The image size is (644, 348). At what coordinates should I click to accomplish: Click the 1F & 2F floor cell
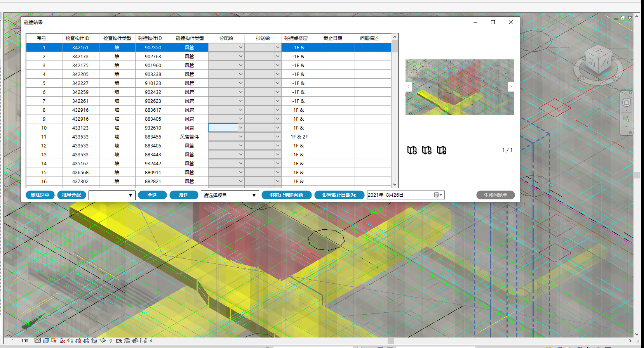pos(299,137)
